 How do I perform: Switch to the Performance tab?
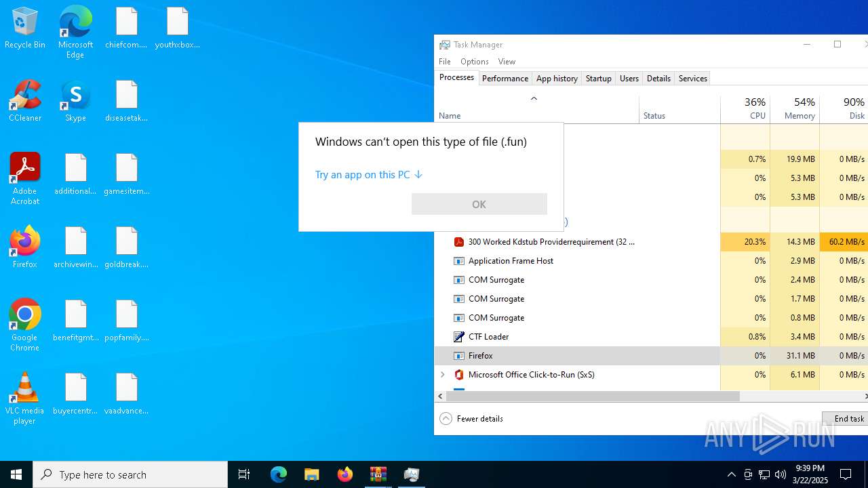pyautogui.click(x=505, y=79)
